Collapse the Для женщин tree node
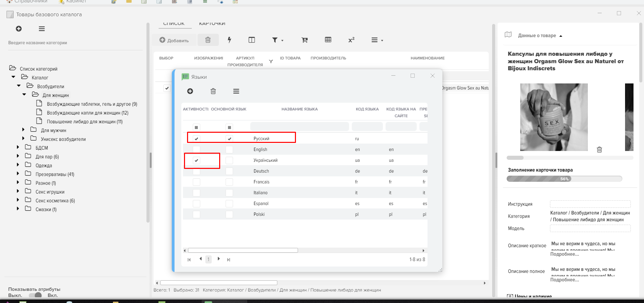The width and height of the screenshot is (644, 303). (24, 95)
